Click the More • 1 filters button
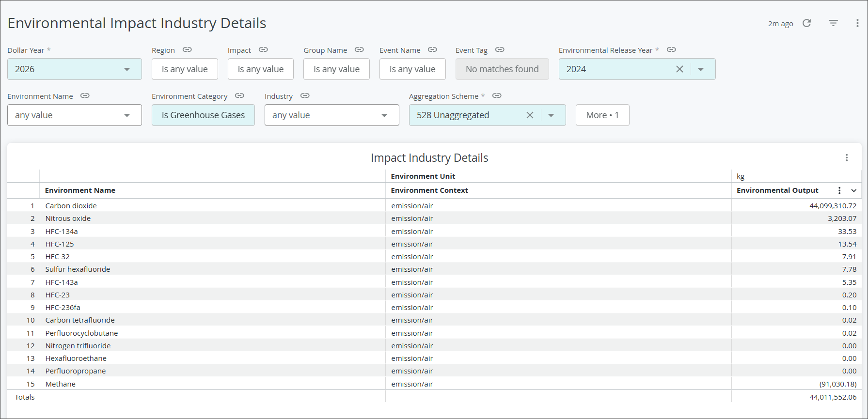The image size is (868, 419). point(602,115)
